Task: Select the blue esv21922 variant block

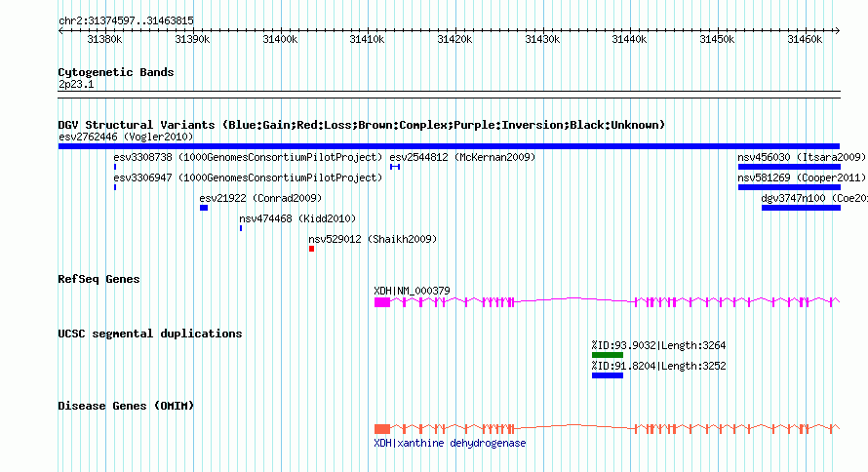Action: pos(204,208)
